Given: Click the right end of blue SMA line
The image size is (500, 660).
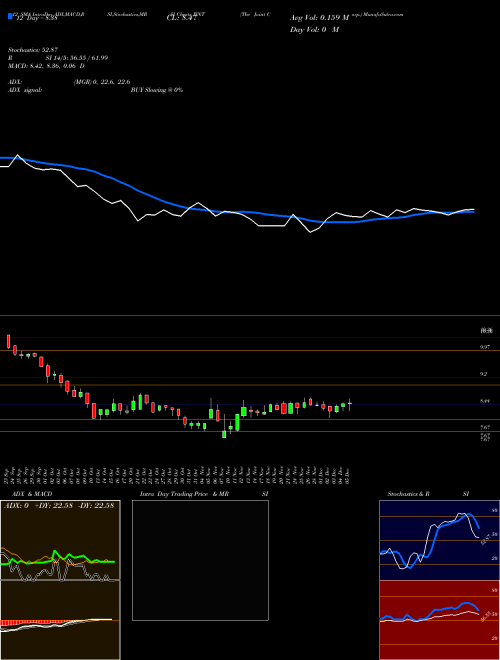Looking at the screenshot, I should pyautogui.click(x=473, y=212).
